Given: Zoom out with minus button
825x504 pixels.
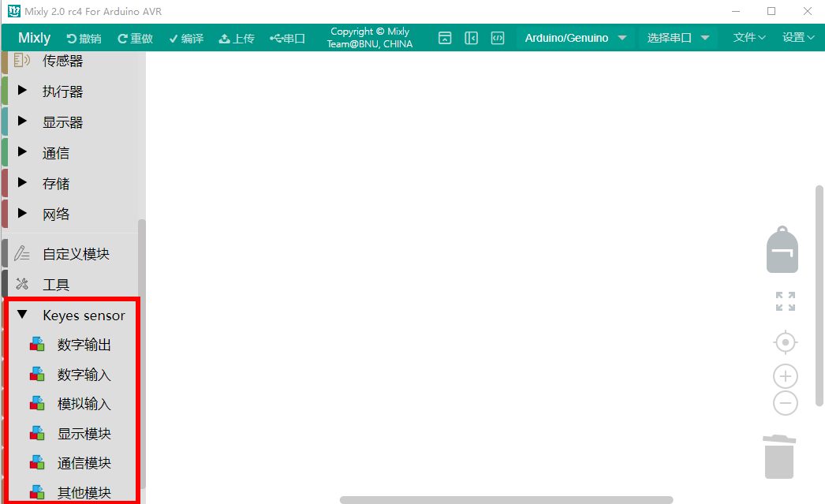Looking at the screenshot, I should 785,403.
